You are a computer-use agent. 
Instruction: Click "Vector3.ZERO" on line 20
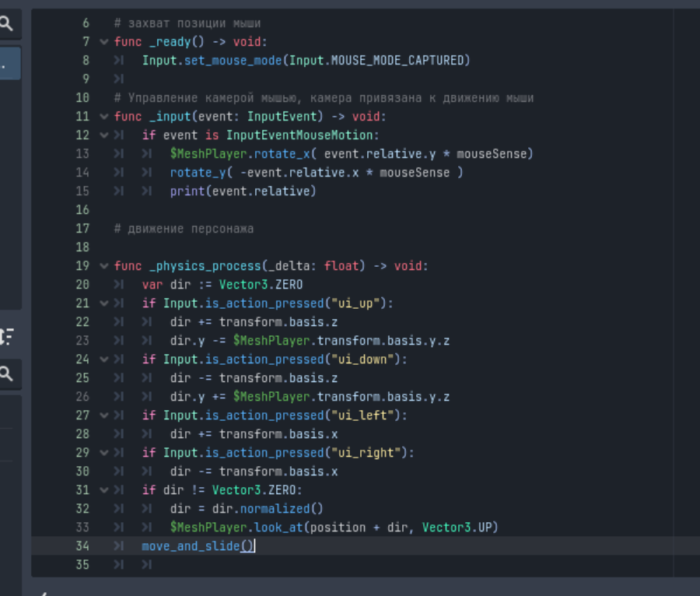pos(261,285)
